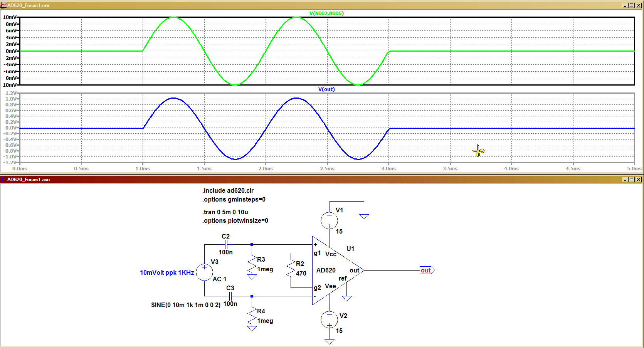Screen dimensions: 644x348
Task: Click the 1meg value of R3
Action: (265, 269)
